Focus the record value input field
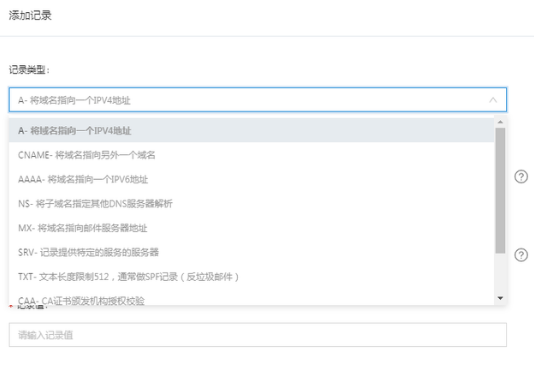This screenshot has width=534, height=368. point(258,335)
